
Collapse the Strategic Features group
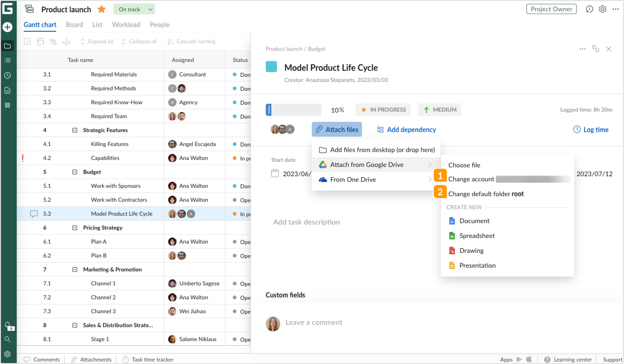[75, 130]
